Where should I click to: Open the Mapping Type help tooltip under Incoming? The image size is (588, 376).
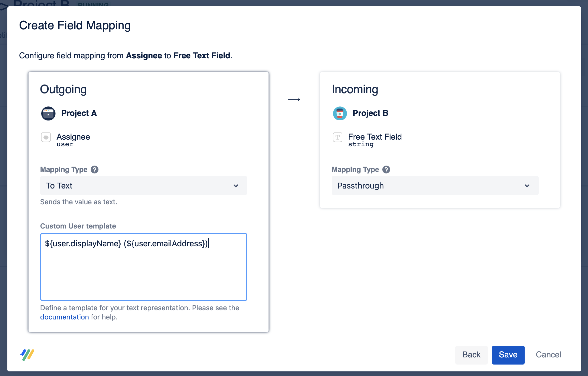pos(386,169)
